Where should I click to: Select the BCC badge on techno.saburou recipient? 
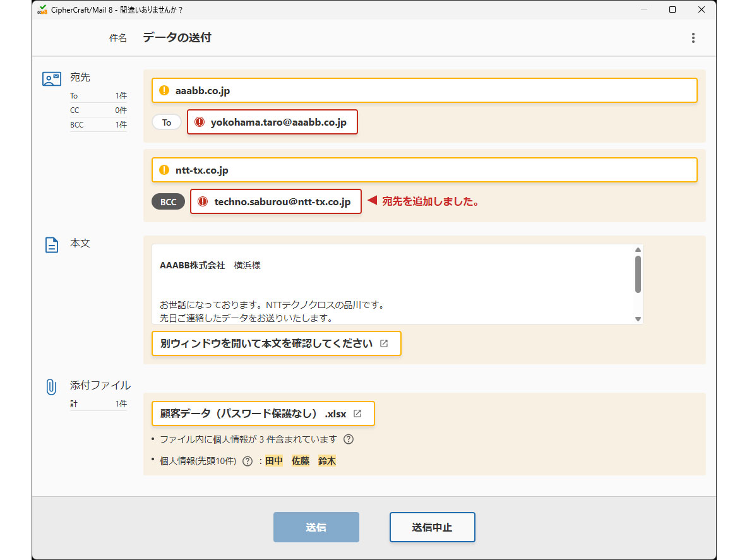(x=168, y=201)
